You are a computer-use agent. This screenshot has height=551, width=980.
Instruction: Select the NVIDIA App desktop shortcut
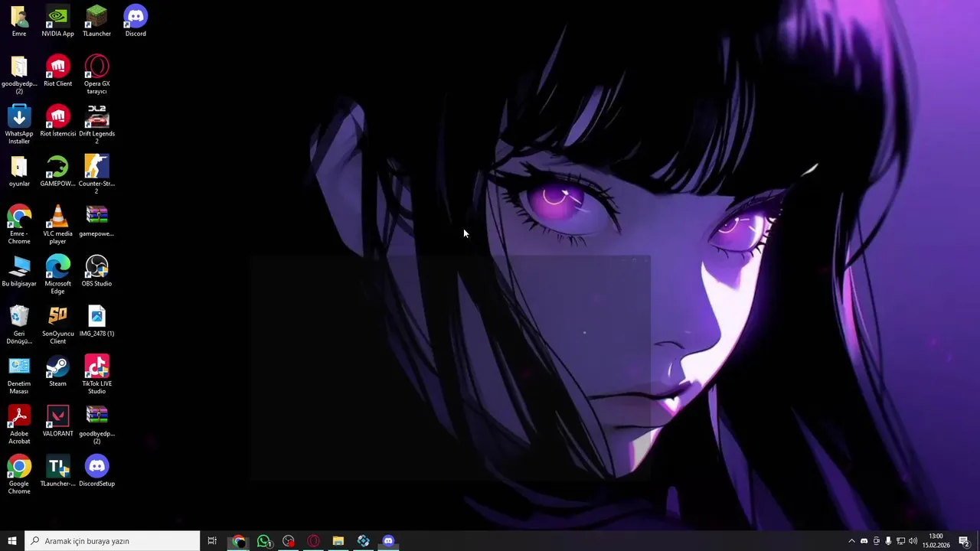tap(57, 21)
